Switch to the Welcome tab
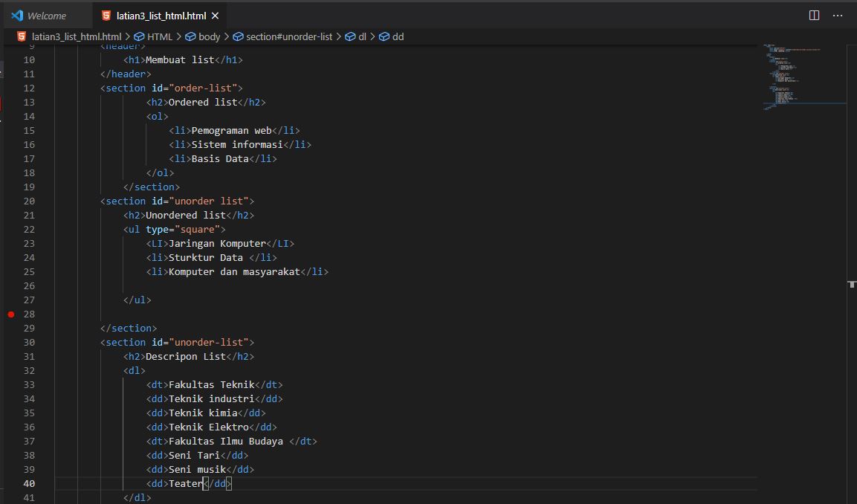Viewport: 857px width, 504px height. point(46,15)
